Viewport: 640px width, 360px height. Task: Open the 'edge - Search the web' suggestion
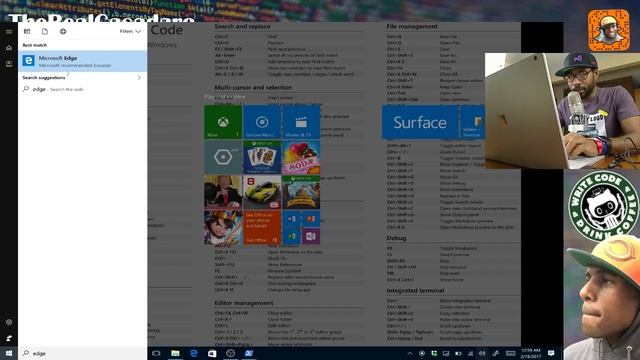[x=82, y=89]
